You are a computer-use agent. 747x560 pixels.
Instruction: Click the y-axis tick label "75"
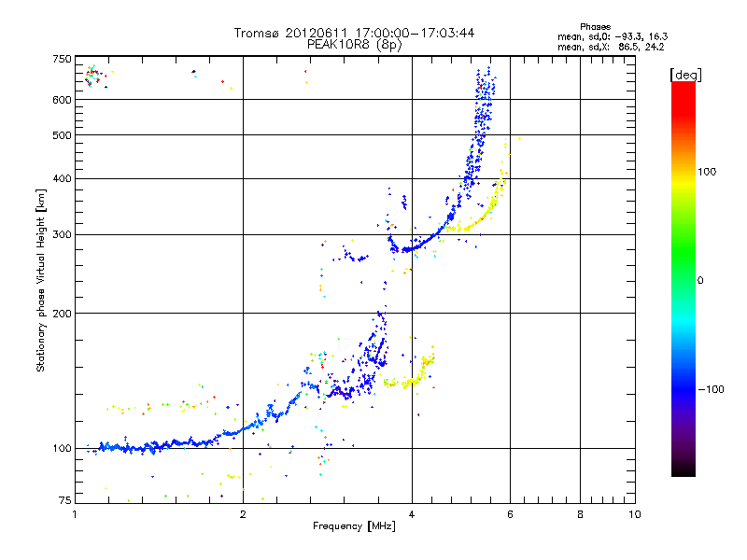pos(64,500)
